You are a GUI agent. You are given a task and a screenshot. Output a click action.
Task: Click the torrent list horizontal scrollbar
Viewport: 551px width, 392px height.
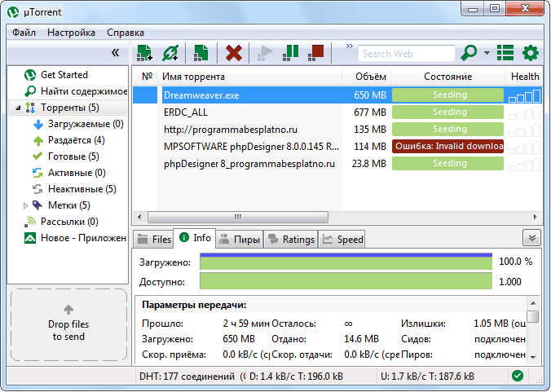(x=238, y=218)
